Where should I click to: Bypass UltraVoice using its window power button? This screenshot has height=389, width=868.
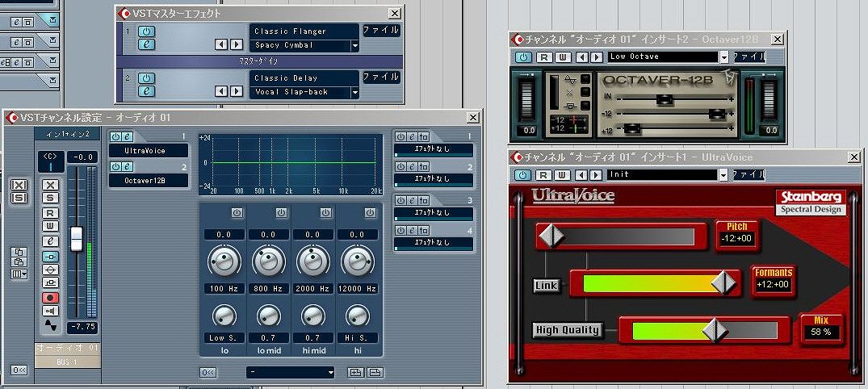pos(523,175)
